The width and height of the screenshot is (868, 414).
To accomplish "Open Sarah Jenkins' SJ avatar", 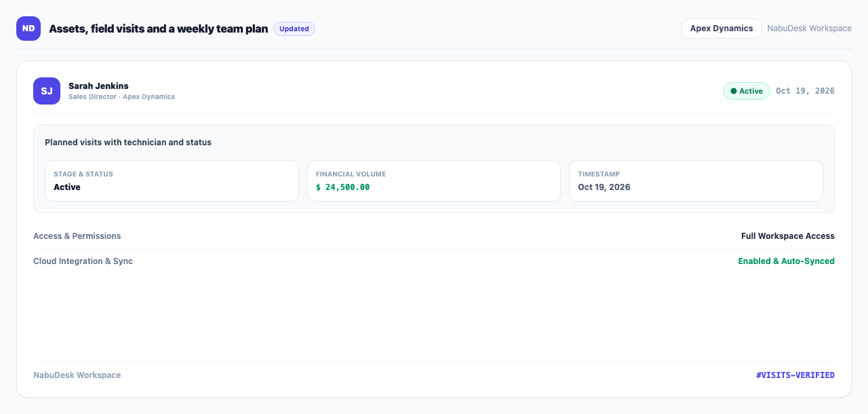I will tap(47, 91).
